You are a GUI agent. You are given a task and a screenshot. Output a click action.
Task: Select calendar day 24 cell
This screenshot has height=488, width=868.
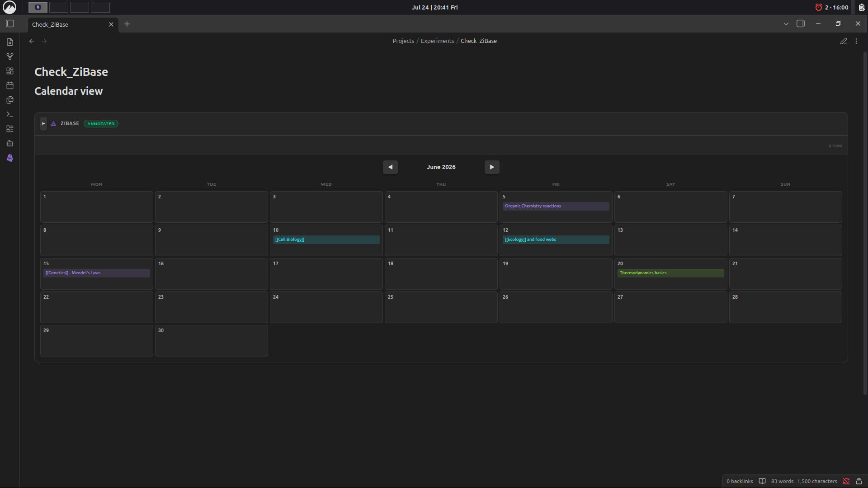(326, 307)
